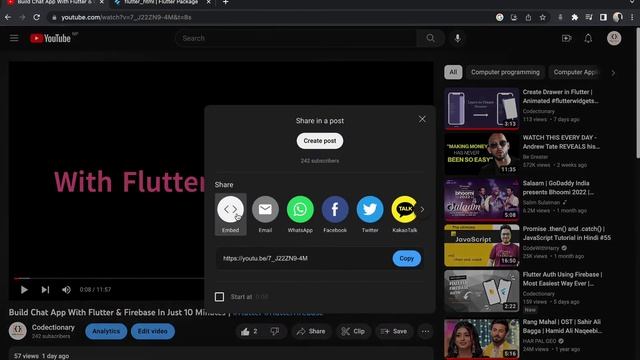Open the Codectionary channel avatar
This screenshot has height=360, width=640.
pos(18,331)
